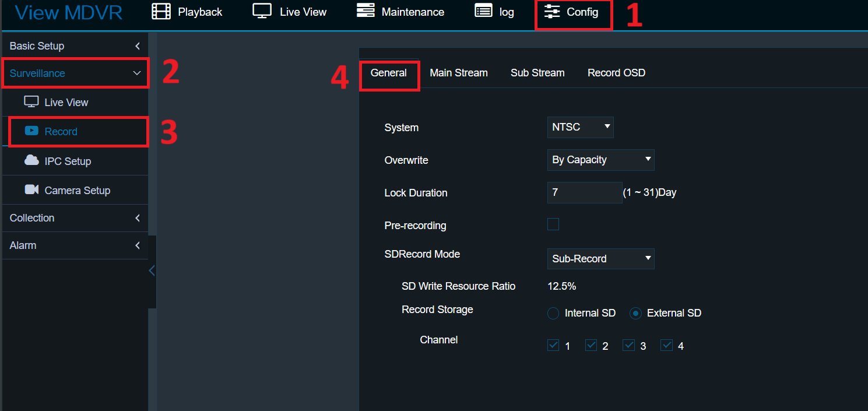The width and height of the screenshot is (868, 411).
Task: Click the Playback film strip icon
Action: [x=161, y=12]
